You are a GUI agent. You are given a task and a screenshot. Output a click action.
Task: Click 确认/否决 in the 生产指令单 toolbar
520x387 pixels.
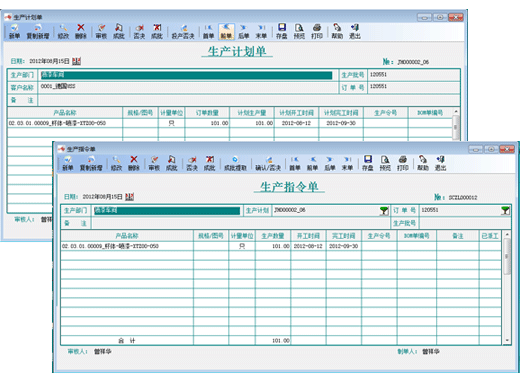point(268,163)
